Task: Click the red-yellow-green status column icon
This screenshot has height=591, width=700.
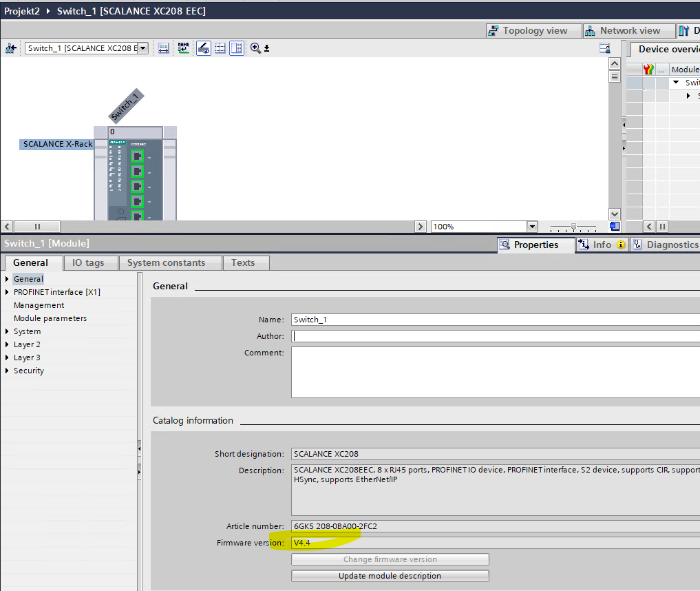Action: click(x=648, y=70)
